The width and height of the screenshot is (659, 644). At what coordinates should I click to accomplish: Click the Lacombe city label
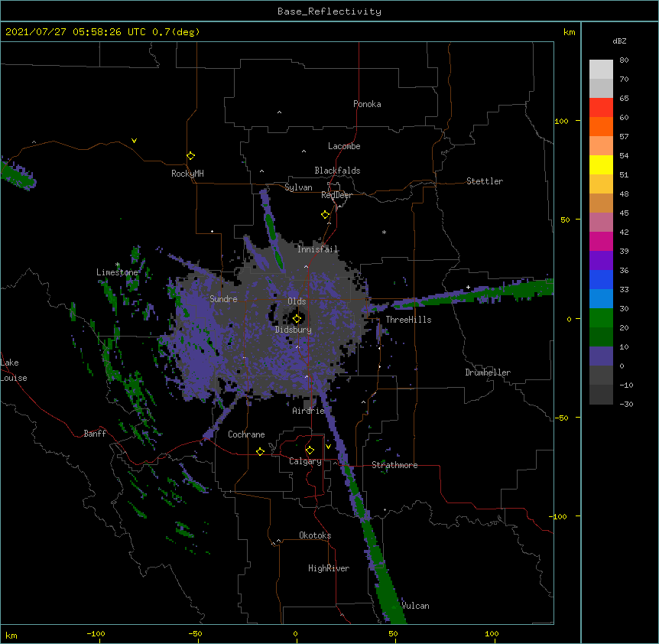344,146
